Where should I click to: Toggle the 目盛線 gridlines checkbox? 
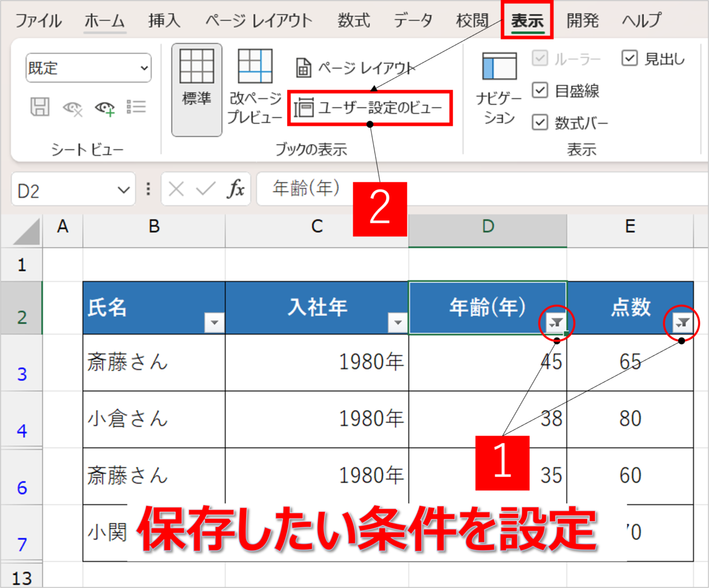[x=540, y=90]
